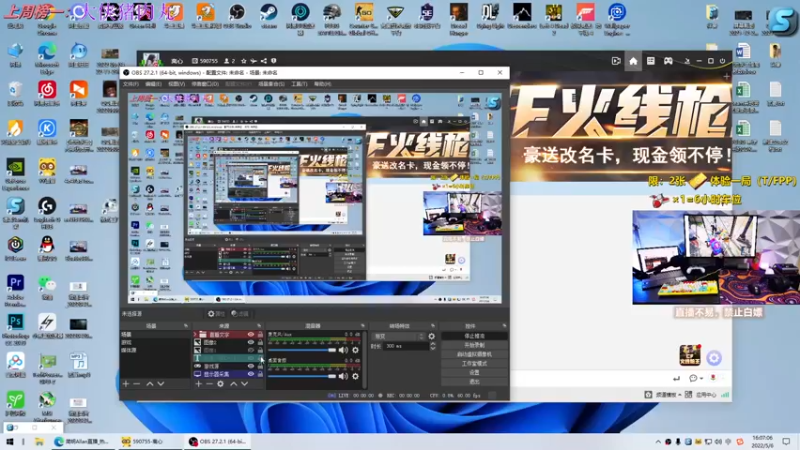This screenshot has height=450, width=800.
Task: Toggle visibility eye of 游戏源 source
Action: [x=251, y=366]
